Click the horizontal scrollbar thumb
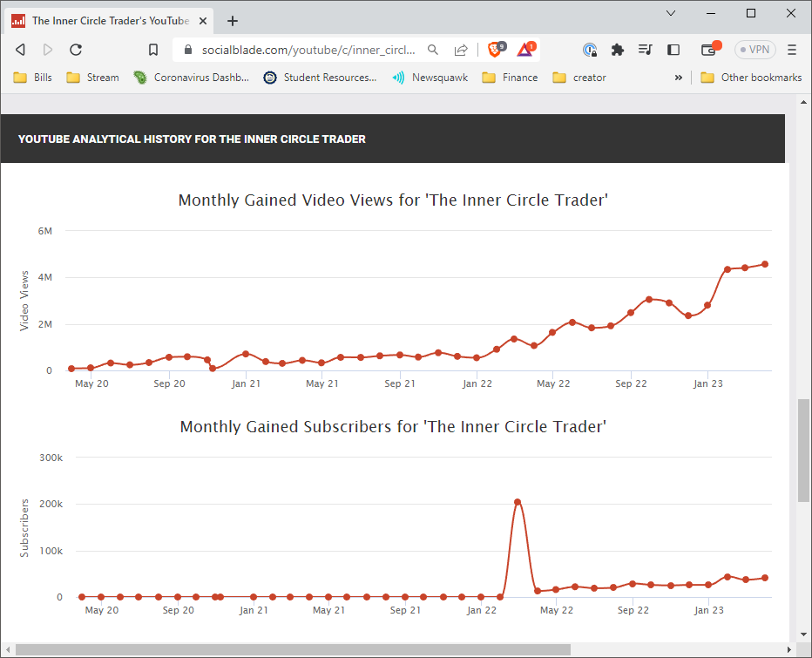The width and height of the screenshot is (812, 658). point(293,649)
